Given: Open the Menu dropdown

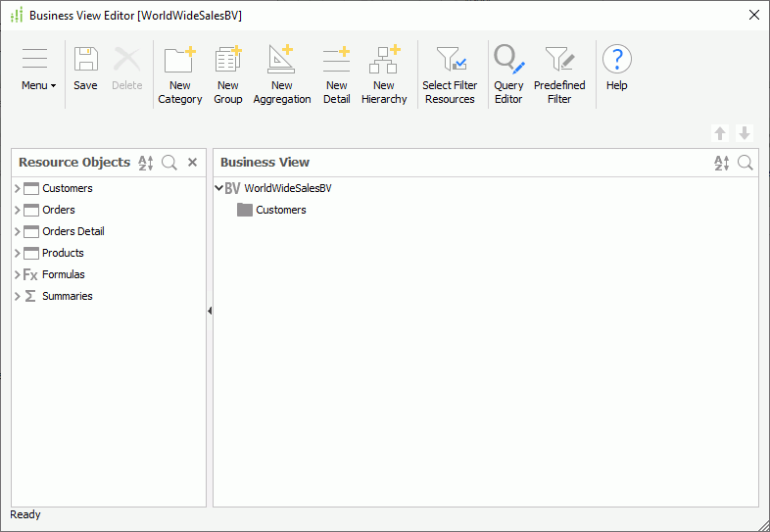Looking at the screenshot, I should click(x=38, y=69).
